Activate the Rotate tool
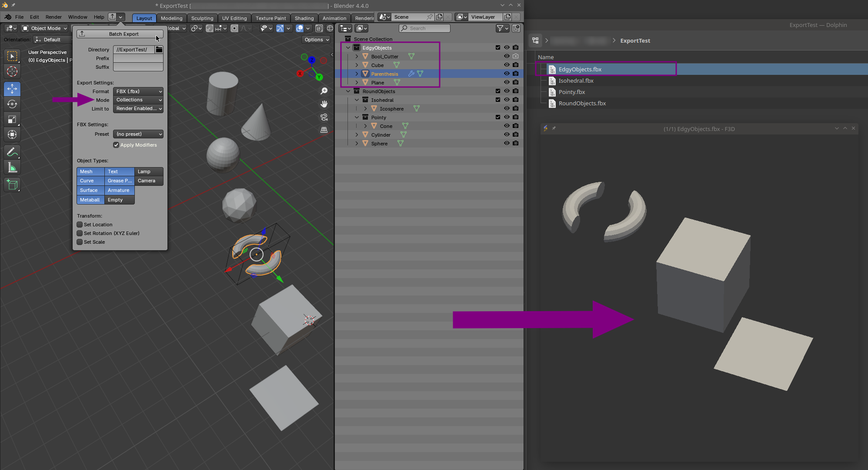 point(12,104)
